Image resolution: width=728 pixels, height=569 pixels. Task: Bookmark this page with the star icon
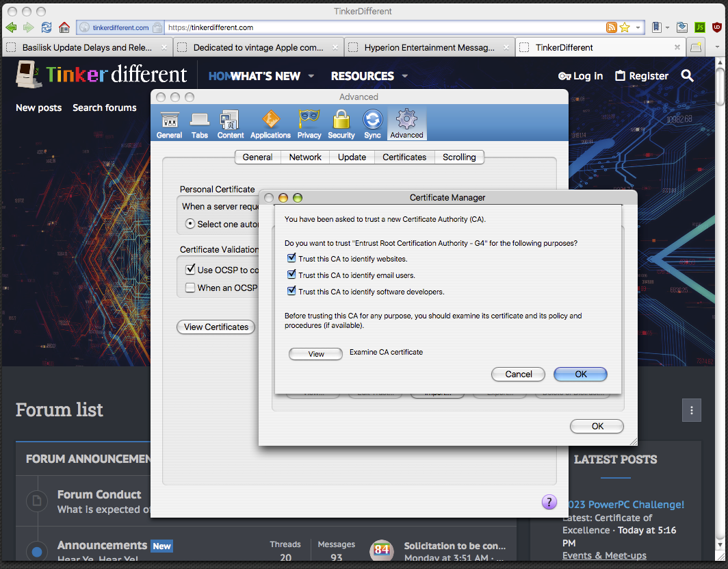(x=625, y=27)
